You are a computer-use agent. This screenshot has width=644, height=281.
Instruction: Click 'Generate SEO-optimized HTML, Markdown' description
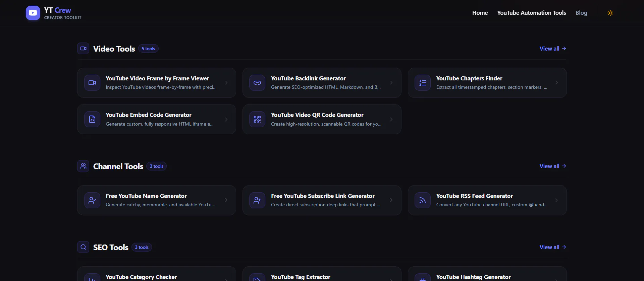326,87
